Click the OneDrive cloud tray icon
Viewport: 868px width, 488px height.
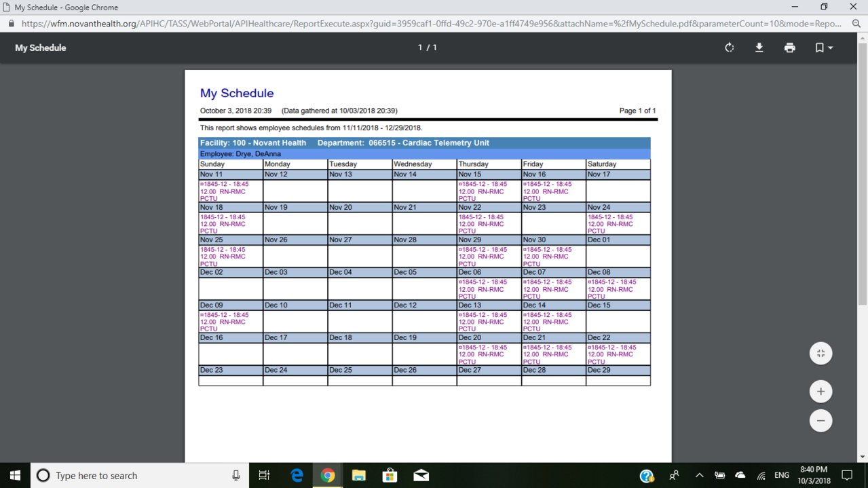point(740,476)
